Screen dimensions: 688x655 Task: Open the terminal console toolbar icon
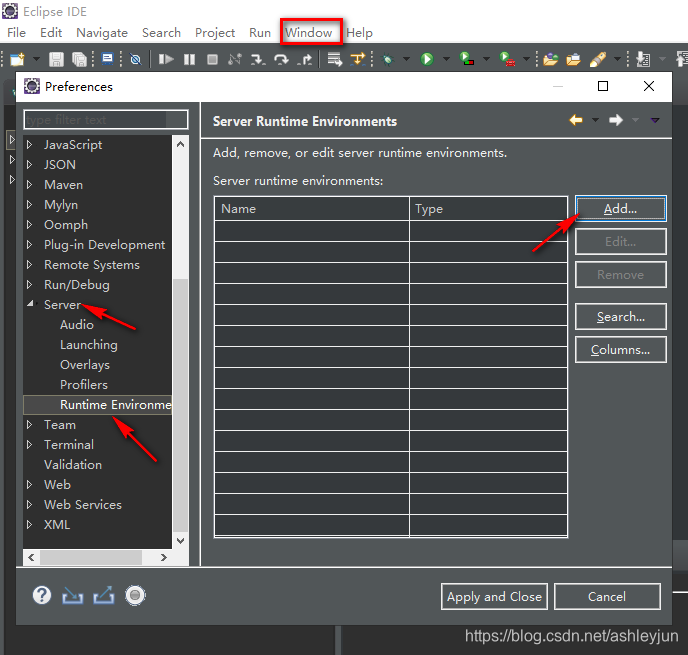coord(108,59)
